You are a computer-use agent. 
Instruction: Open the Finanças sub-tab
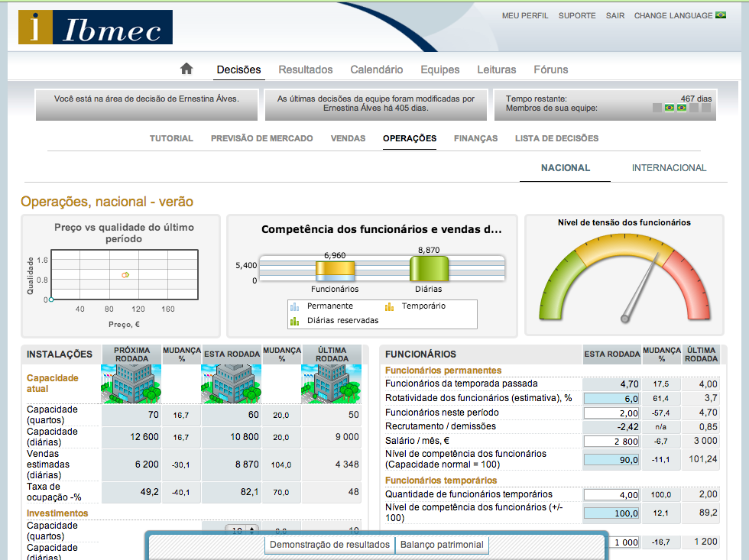475,138
